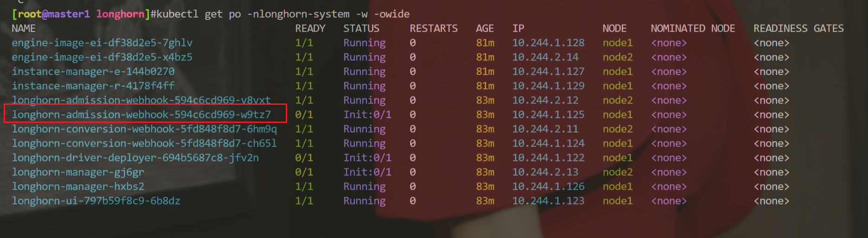Select longhorn-ui-797b59f8c9-6b8dz pod name

coord(96,201)
